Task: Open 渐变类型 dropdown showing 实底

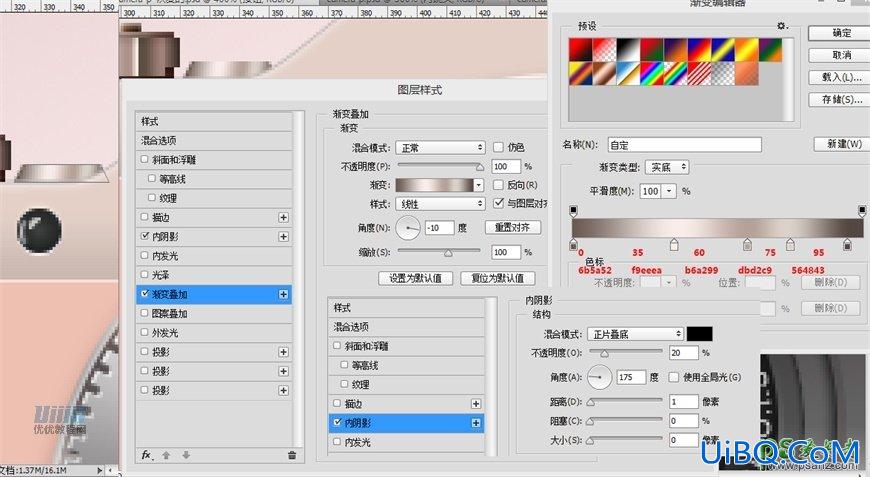Action: pyautogui.click(x=667, y=167)
